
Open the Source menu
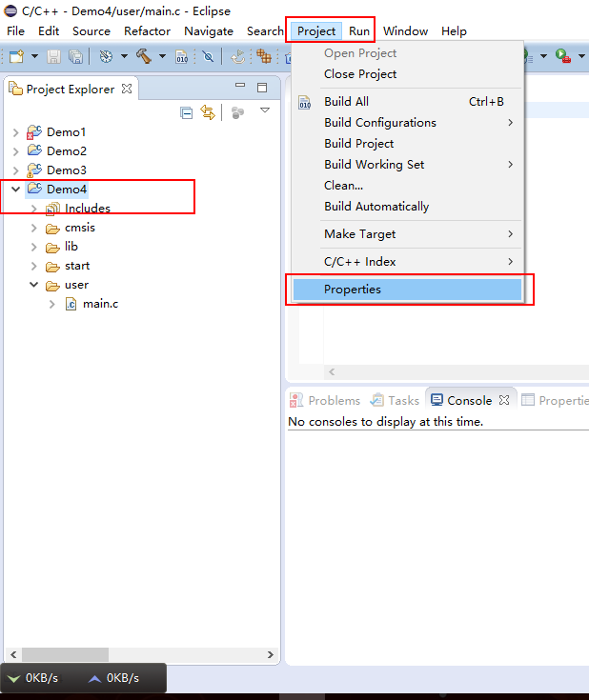[x=91, y=31]
